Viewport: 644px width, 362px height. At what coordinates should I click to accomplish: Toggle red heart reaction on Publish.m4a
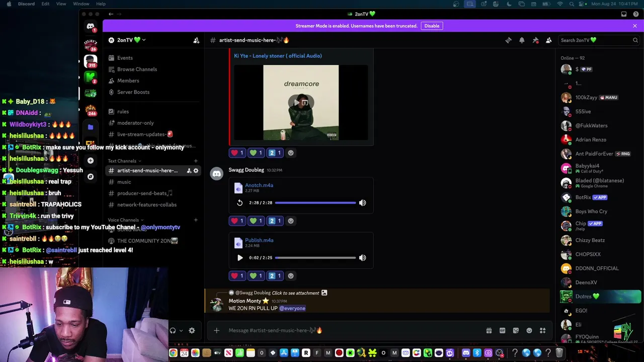237,276
